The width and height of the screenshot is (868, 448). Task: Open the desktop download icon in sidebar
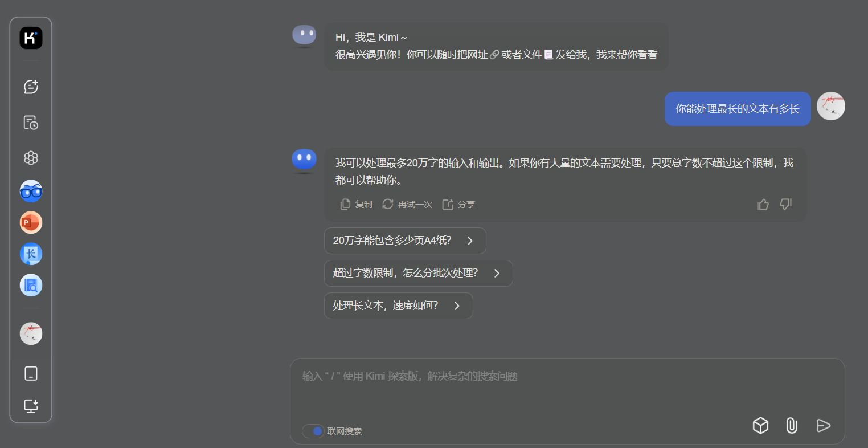click(31, 406)
